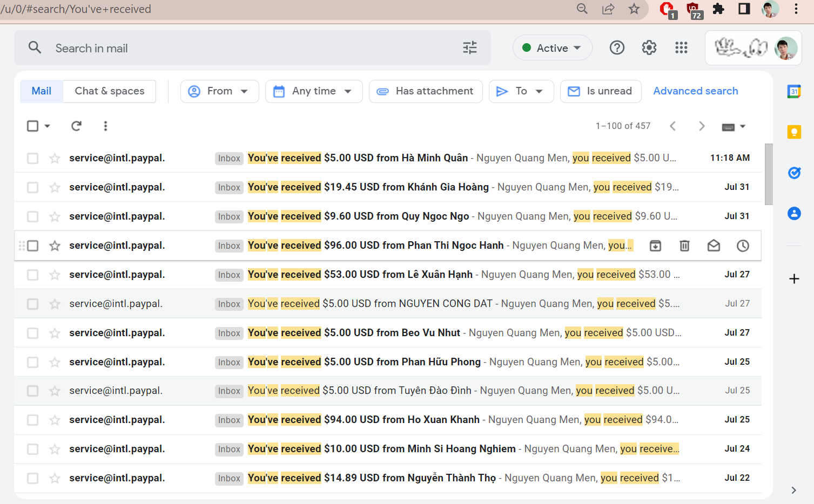Open the $10.00 Minh Si Hoang Nghiem email
This screenshot has height=504, width=814.
[x=388, y=449]
